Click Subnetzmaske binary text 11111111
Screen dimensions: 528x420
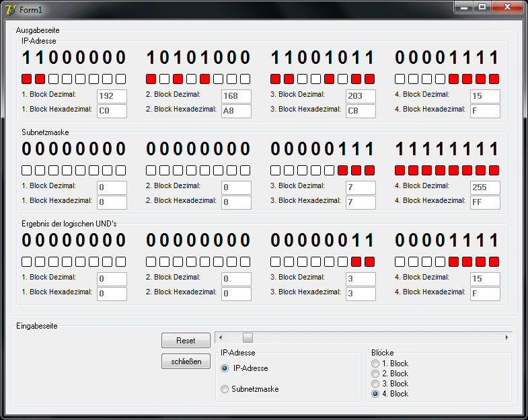click(447, 149)
